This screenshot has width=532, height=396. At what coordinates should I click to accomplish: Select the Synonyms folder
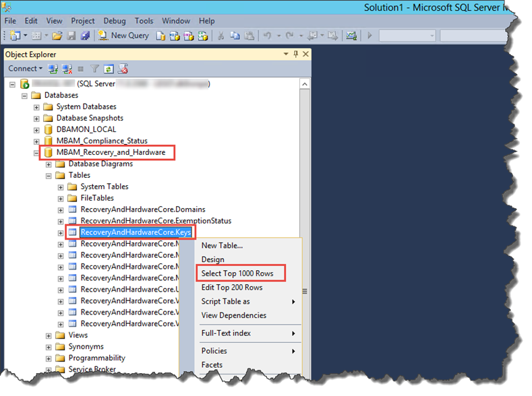pos(86,347)
